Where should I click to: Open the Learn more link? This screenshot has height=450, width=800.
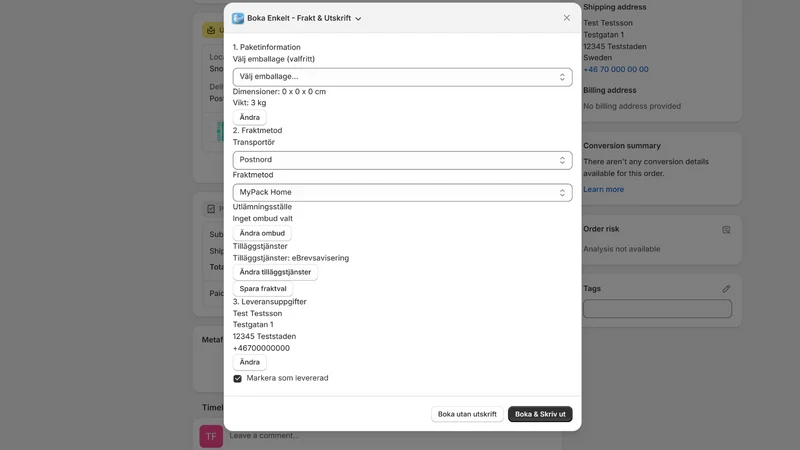(x=603, y=189)
